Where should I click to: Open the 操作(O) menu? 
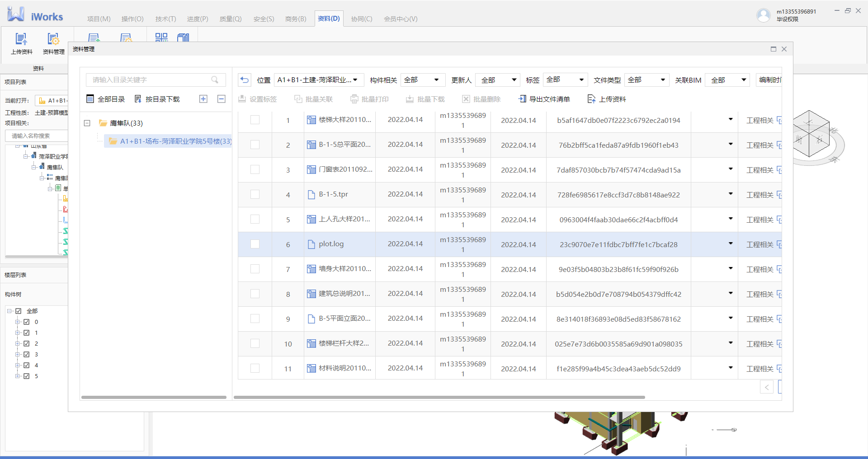[x=132, y=19]
